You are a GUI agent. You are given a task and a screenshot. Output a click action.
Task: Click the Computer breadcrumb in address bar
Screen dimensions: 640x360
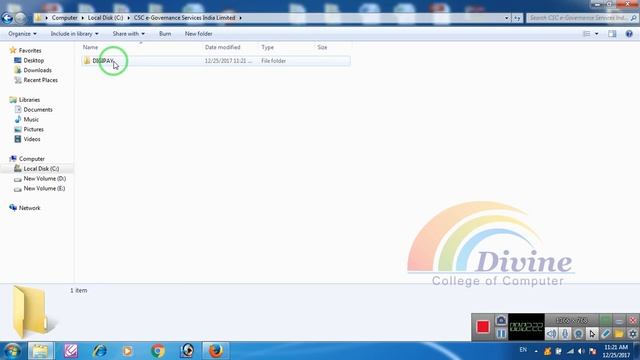64,18
